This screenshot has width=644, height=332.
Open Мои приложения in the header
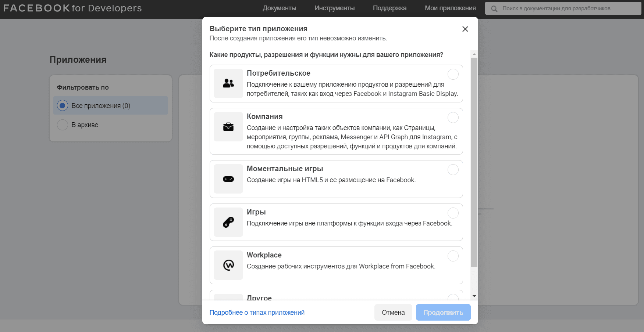coord(450,8)
